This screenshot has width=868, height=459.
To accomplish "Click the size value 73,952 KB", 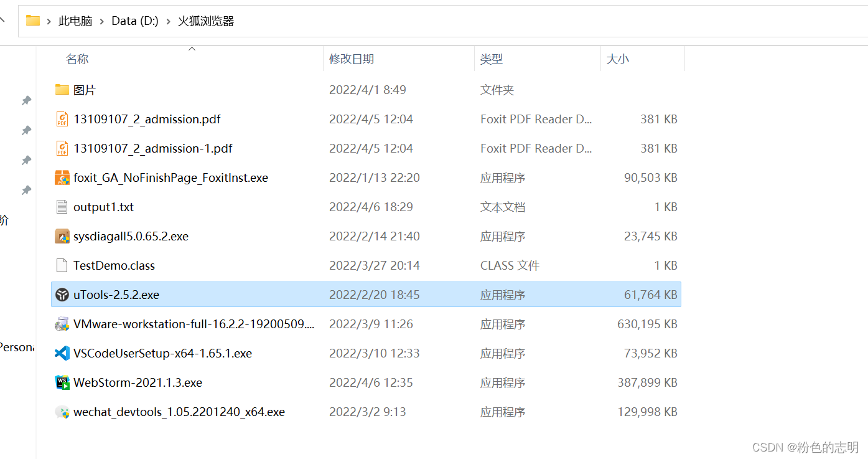I will 651,353.
